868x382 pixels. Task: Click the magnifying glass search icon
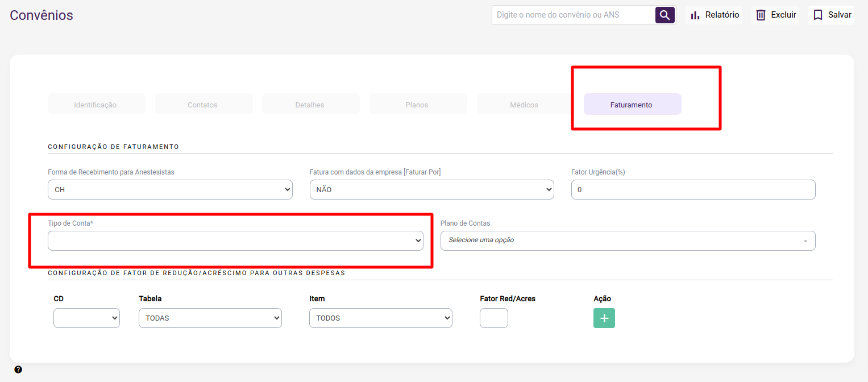[x=665, y=15]
